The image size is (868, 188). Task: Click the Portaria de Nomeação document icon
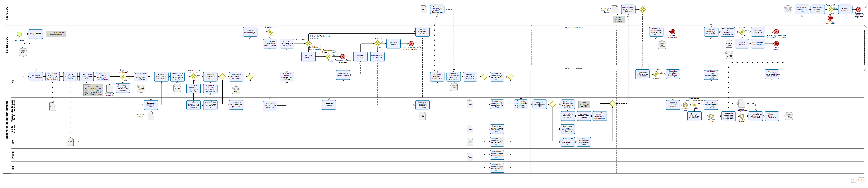(x=110, y=88)
